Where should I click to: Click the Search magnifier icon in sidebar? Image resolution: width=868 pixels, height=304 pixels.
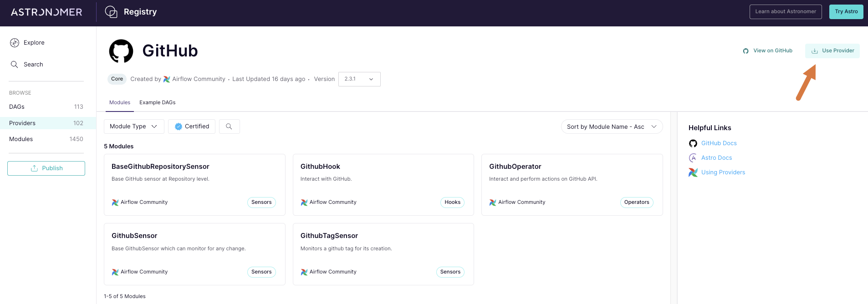click(x=15, y=65)
